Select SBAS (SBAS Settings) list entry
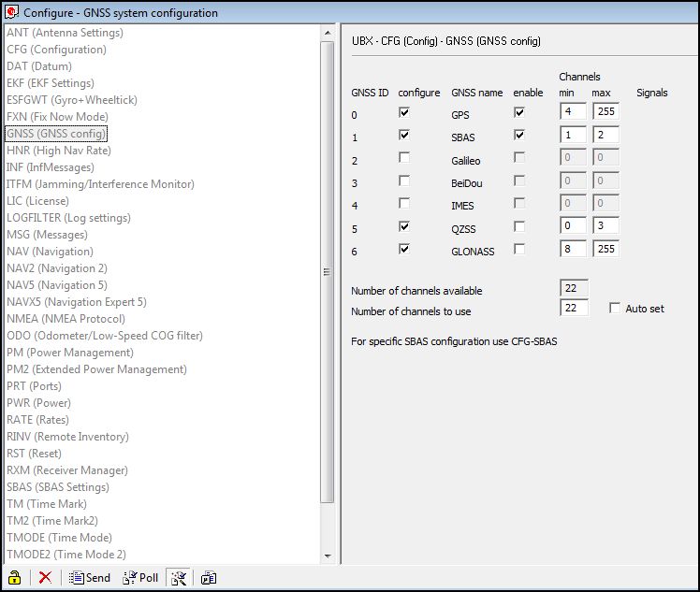The height and width of the screenshot is (592, 700). [58, 487]
